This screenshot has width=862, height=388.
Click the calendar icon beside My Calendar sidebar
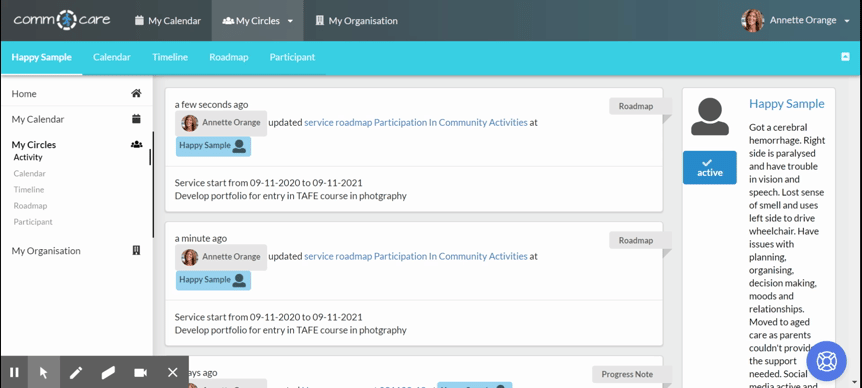(136, 119)
